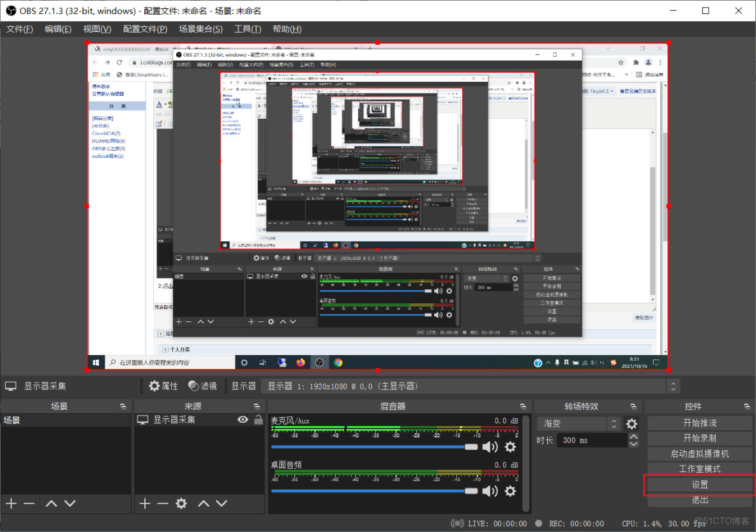Click 退出 to exit OBS
The width and height of the screenshot is (756, 532).
click(700, 499)
